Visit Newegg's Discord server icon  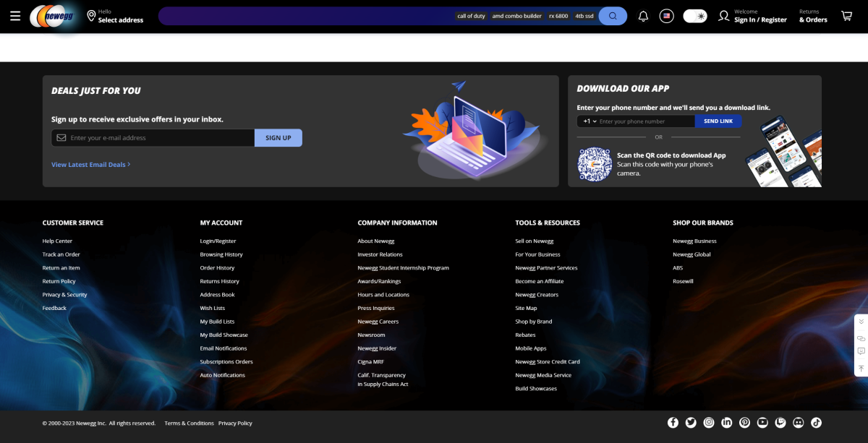pos(799,423)
